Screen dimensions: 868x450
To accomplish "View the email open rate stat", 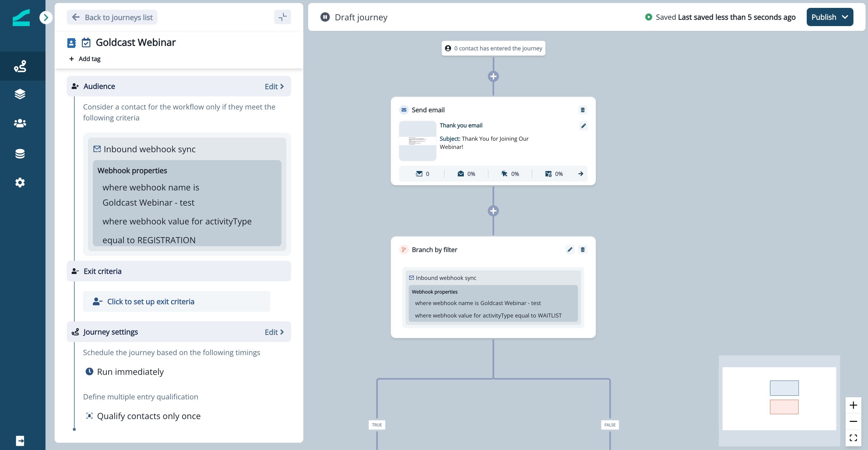I will coord(466,174).
